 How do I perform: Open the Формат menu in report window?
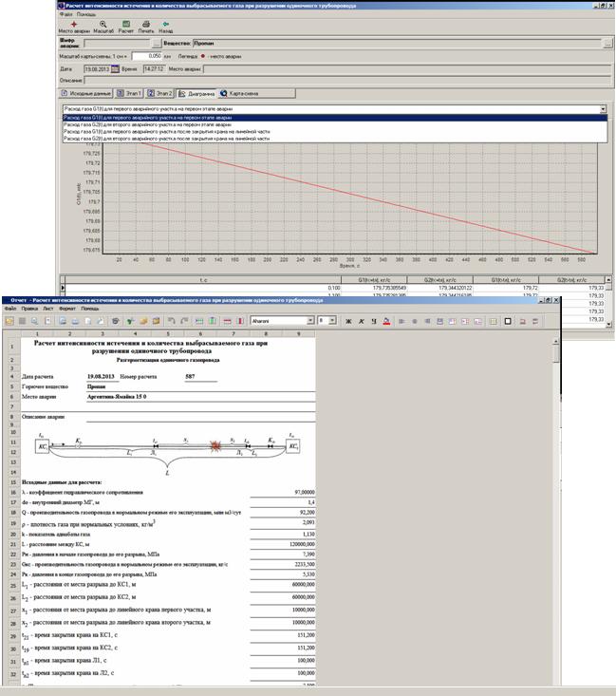pos(65,309)
